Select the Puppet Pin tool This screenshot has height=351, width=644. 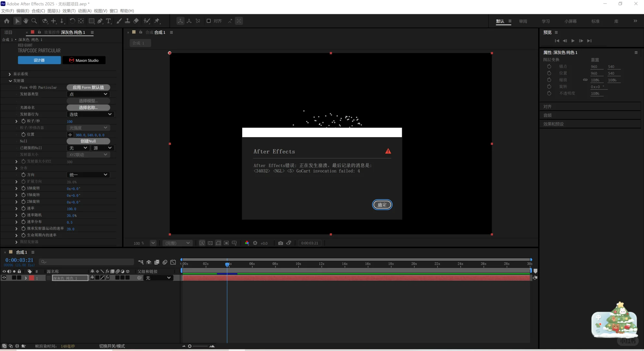[x=157, y=21]
